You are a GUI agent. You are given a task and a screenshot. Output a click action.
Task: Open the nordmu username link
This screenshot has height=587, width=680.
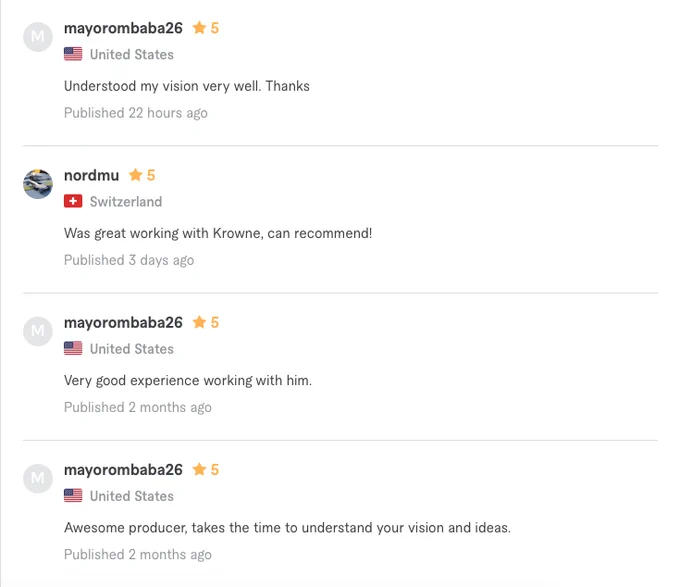92,175
